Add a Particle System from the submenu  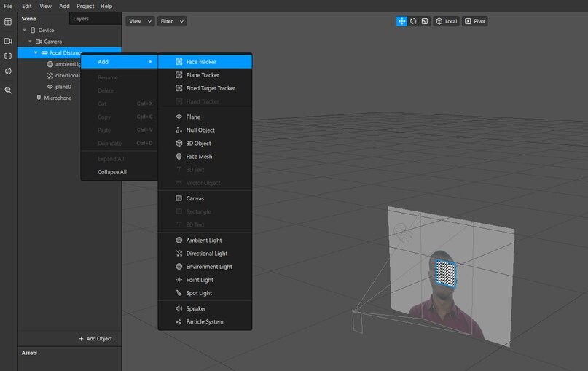pyautogui.click(x=205, y=321)
